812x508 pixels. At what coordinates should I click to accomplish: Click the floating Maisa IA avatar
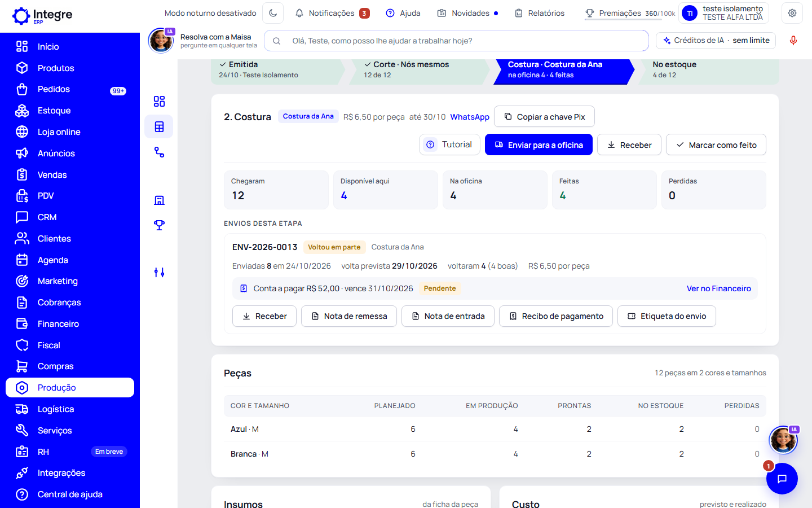tap(783, 440)
